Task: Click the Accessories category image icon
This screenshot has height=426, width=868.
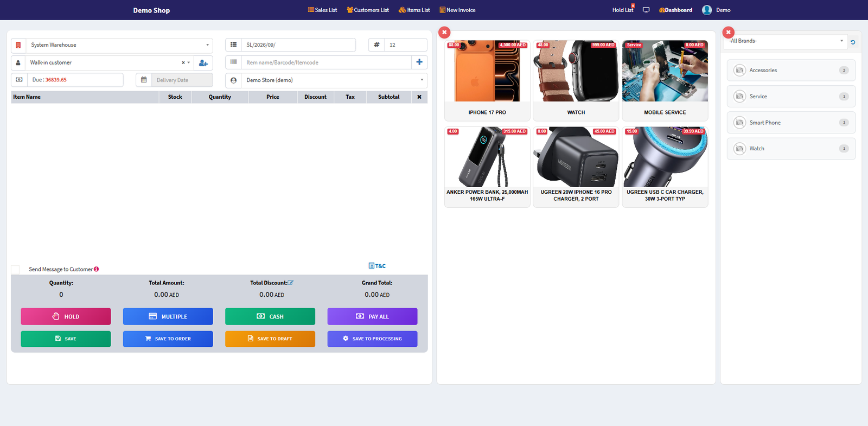Action: [x=739, y=70]
